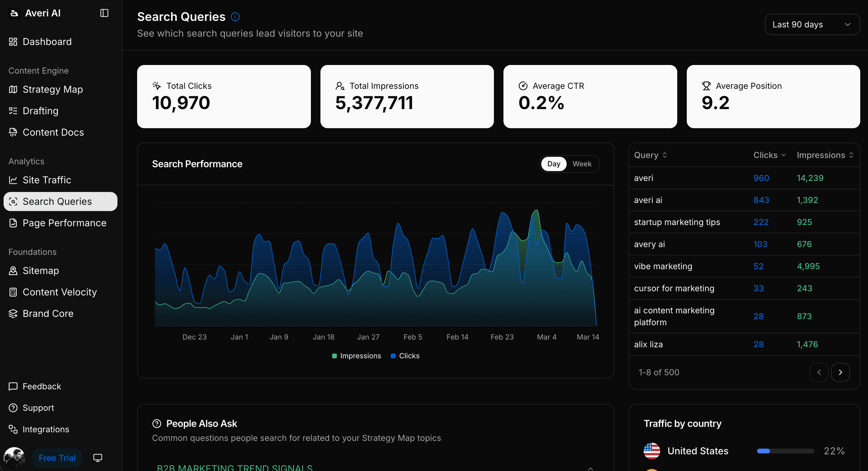
Task: Collapse sidebar using the panel icon
Action: [x=104, y=13]
